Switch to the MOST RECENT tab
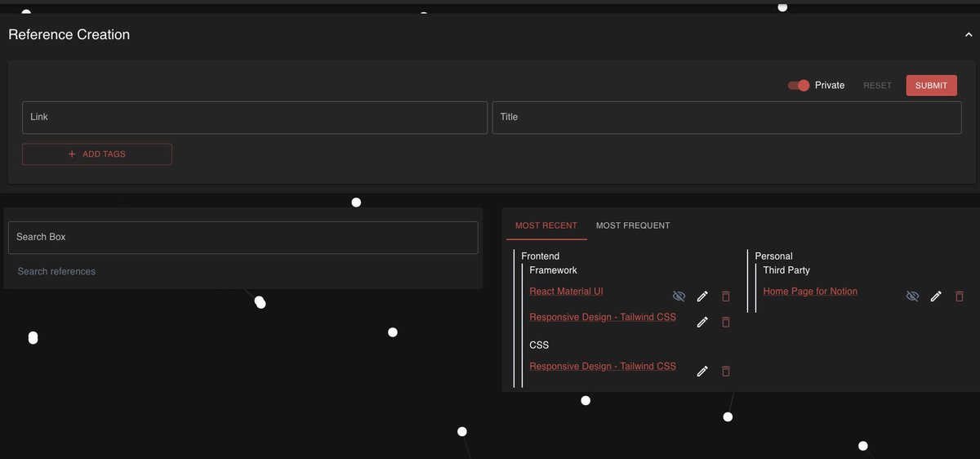 point(546,225)
